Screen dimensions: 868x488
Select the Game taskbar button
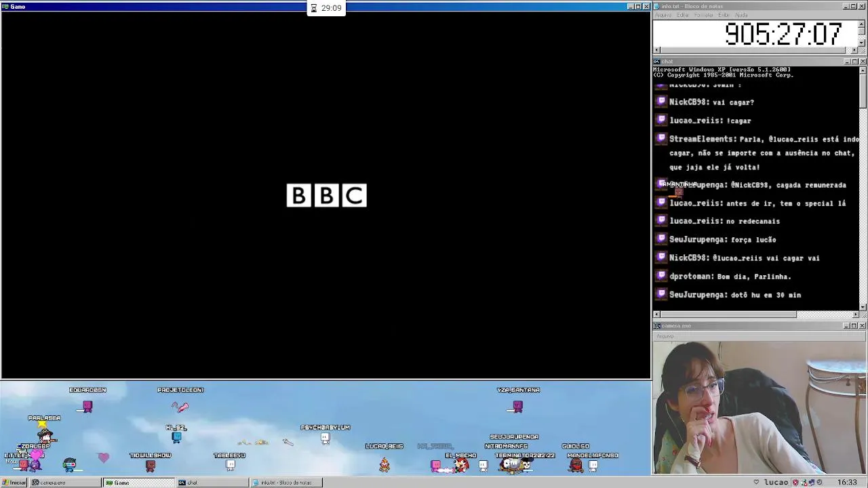point(138,483)
